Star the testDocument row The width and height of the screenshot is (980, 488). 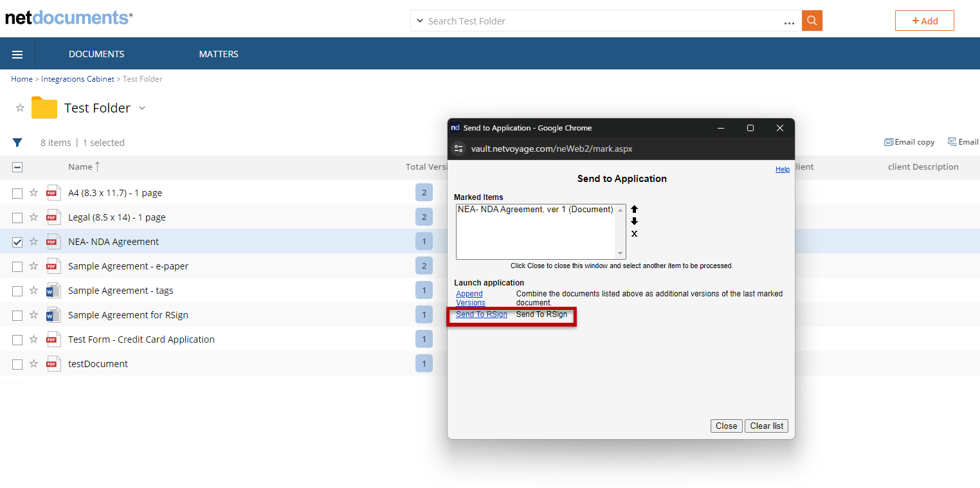[33, 364]
